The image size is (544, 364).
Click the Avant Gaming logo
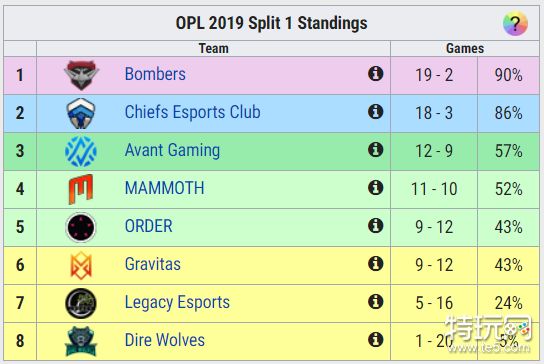click(80, 151)
